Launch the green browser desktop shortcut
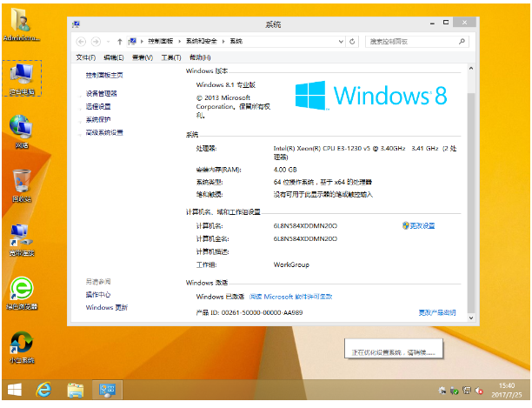The image size is (532, 408). click(x=22, y=293)
